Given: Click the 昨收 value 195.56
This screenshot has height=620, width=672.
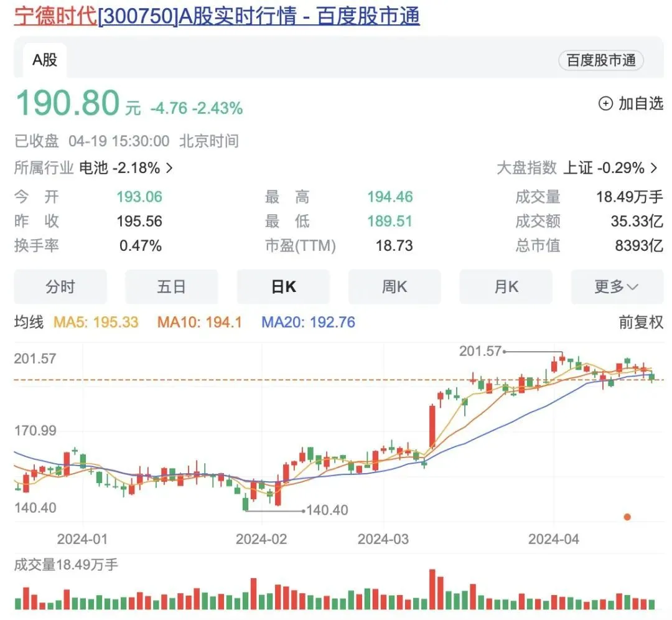Looking at the screenshot, I should pos(139,221).
